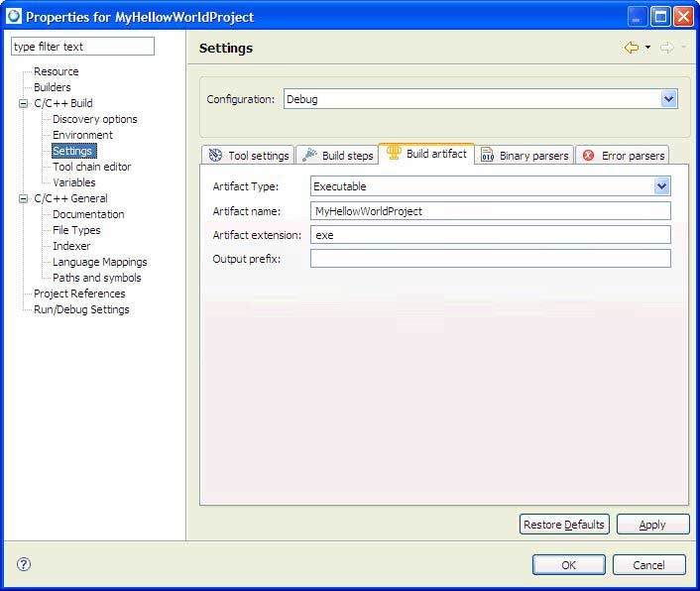Click the Build artifact trophy icon
Image resolution: width=700 pixels, height=591 pixels.
click(x=394, y=154)
